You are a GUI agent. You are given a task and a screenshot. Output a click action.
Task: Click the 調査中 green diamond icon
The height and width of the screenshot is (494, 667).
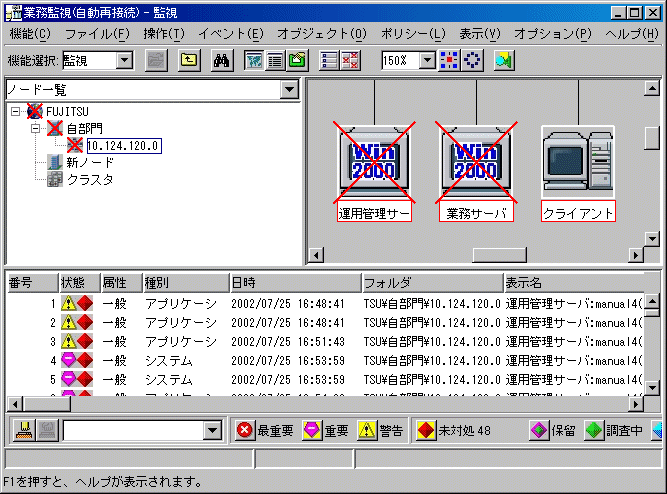tap(594, 430)
